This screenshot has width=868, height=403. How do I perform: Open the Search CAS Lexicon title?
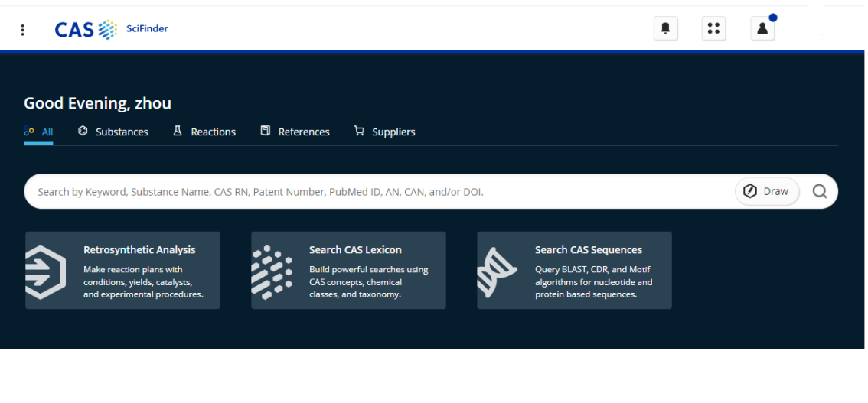click(x=355, y=250)
